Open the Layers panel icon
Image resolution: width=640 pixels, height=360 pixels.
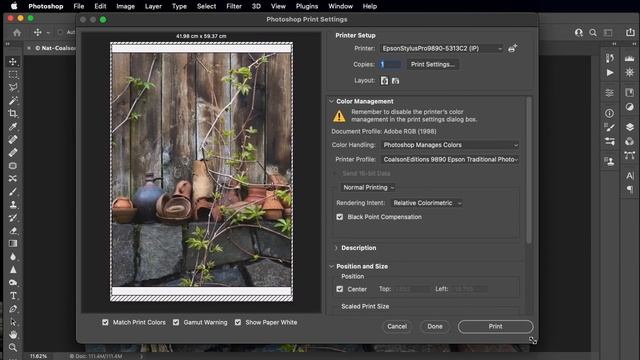pyautogui.click(x=629, y=127)
